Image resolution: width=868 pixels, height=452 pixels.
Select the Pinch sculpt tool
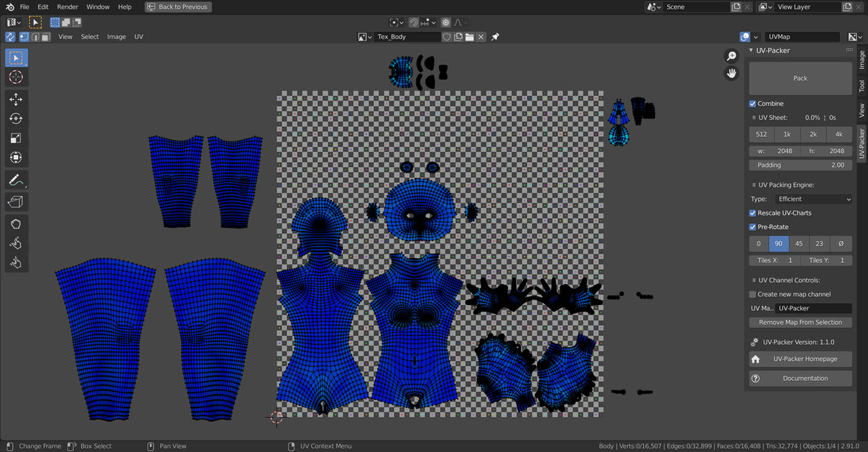click(16, 262)
